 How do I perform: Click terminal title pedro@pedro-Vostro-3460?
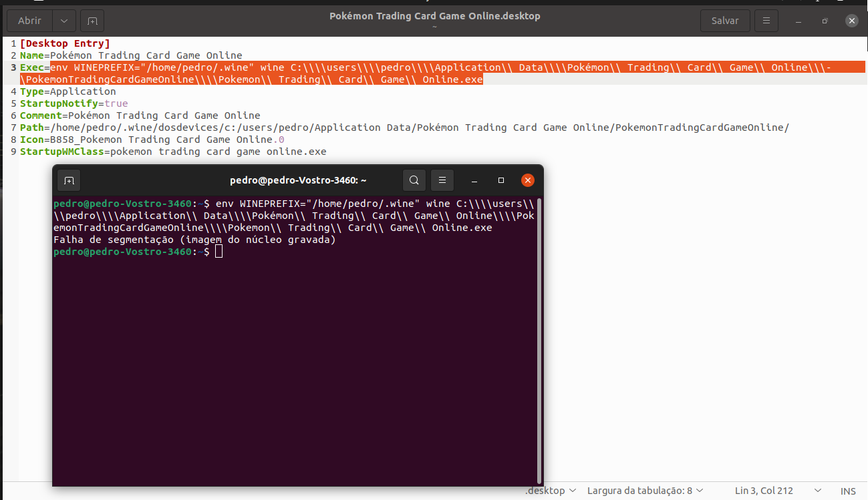pyautogui.click(x=298, y=180)
